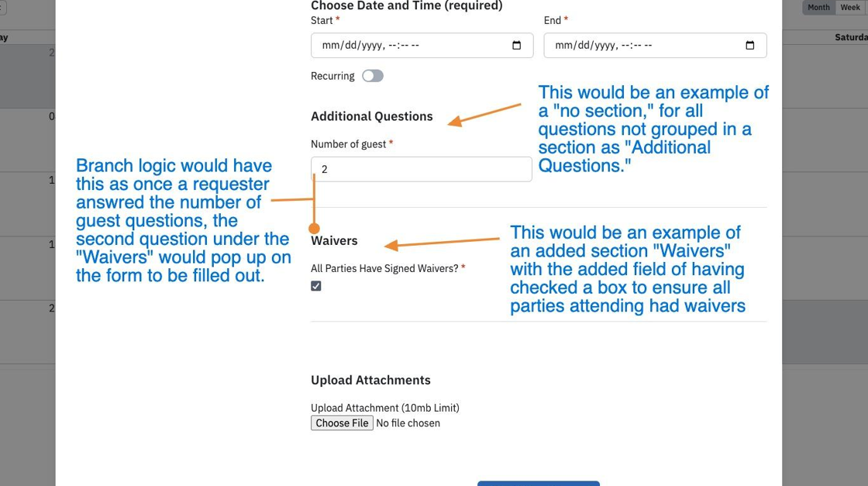Switch calendar to Month view
The width and height of the screenshot is (868, 486).
(x=818, y=7)
